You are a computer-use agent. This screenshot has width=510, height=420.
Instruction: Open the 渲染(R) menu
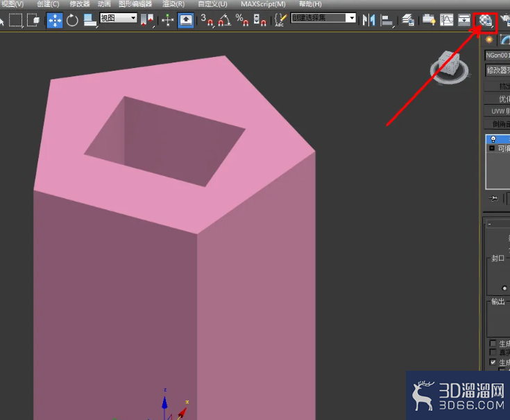point(173,4)
